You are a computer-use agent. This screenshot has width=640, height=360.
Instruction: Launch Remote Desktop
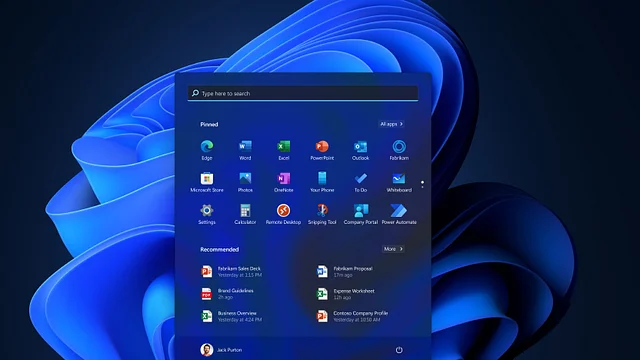point(284,214)
